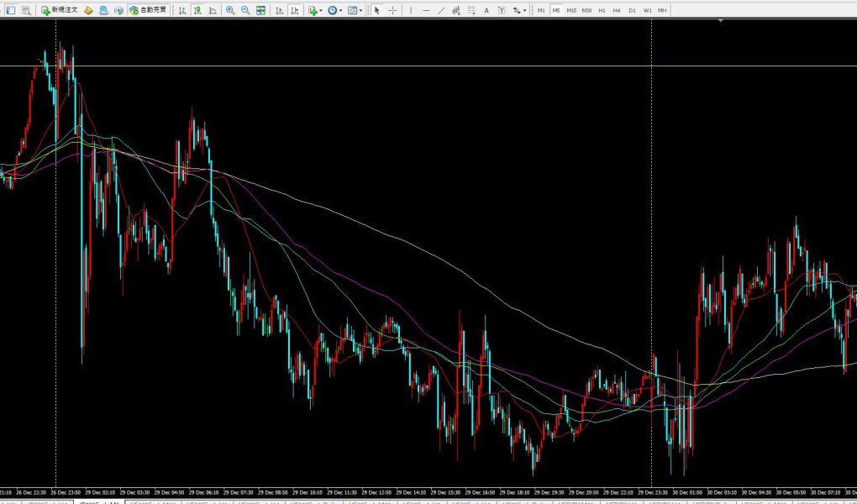Viewport: 857px width, 504px height.
Task: Open the periodicity clock dropdown
Action: (334, 10)
